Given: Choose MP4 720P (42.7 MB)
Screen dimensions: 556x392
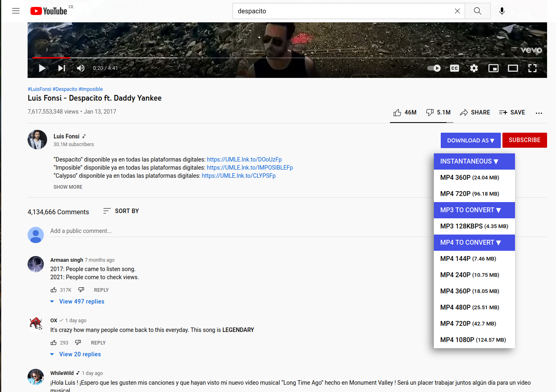Looking at the screenshot, I should (x=474, y=324).
